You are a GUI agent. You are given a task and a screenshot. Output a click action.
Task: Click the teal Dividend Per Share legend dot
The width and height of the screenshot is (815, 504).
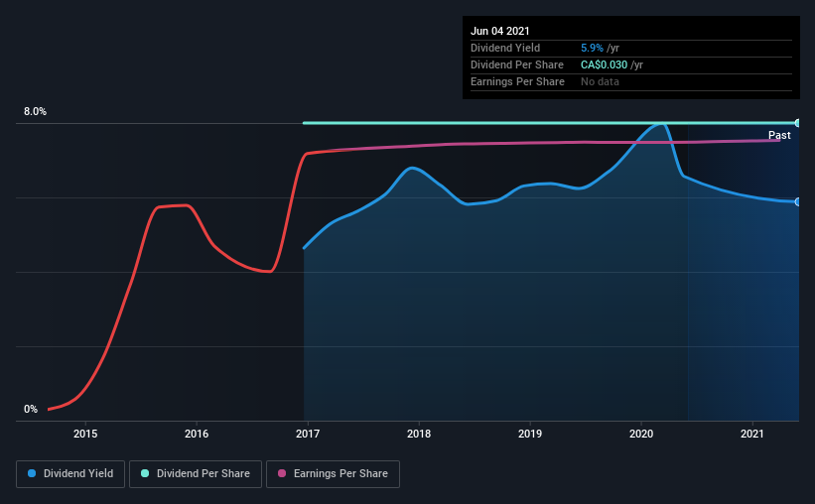coord(145,473)
